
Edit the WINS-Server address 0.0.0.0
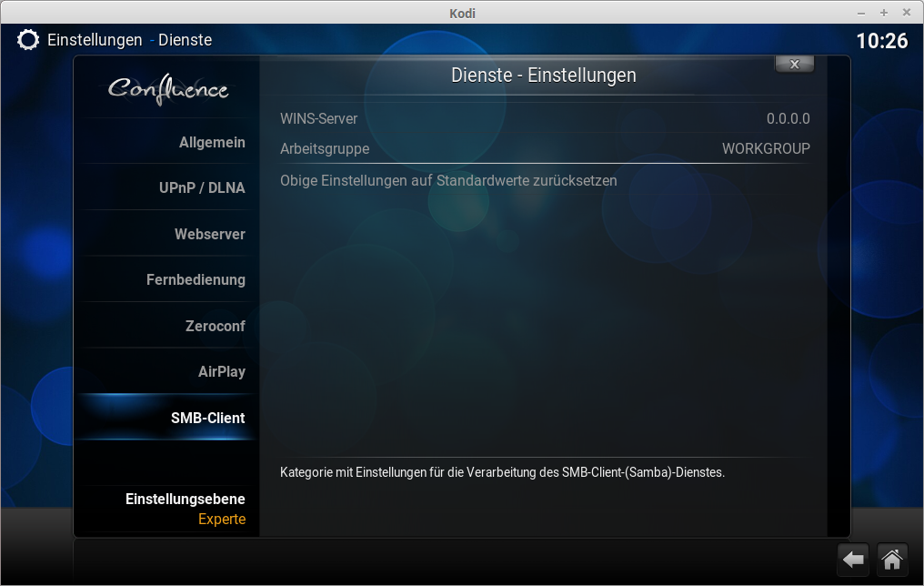point(544,118)
